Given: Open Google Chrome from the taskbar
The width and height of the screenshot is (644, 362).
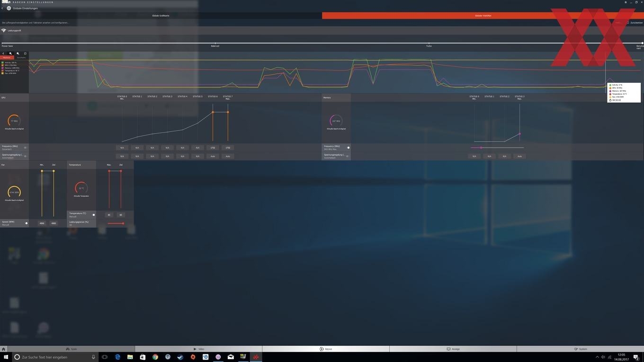Looking at the screenshot, I should coord(155,357).
